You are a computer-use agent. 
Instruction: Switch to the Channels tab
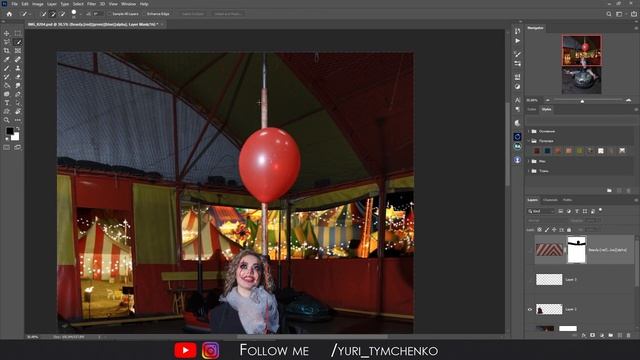tap(550, 200)
